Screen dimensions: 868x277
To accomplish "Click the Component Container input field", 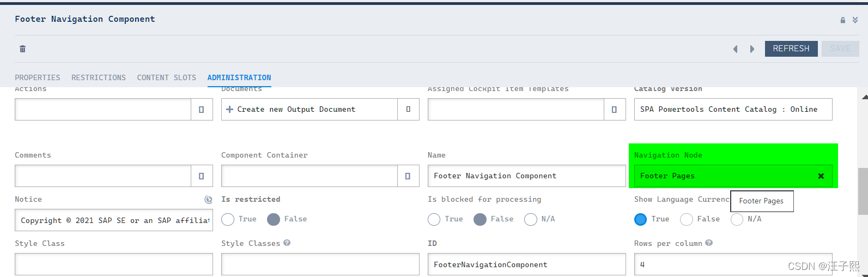I will click(x=309, y=176).
